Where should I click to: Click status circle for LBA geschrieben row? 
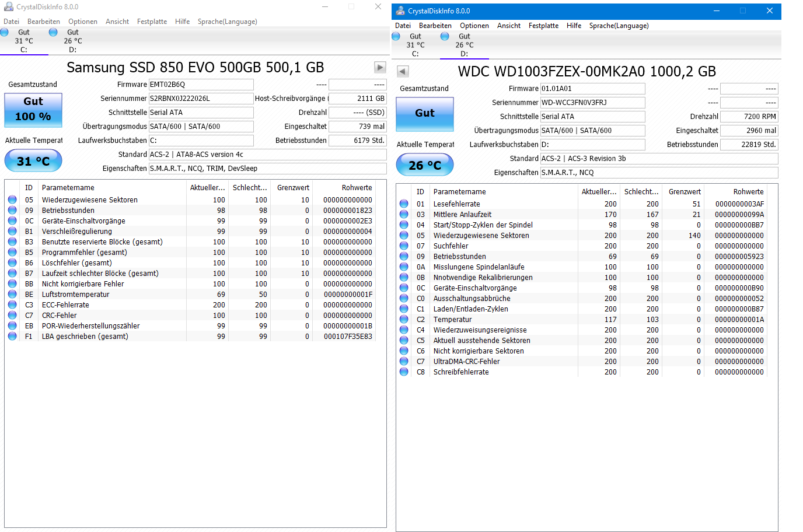[x=12, y=336]
